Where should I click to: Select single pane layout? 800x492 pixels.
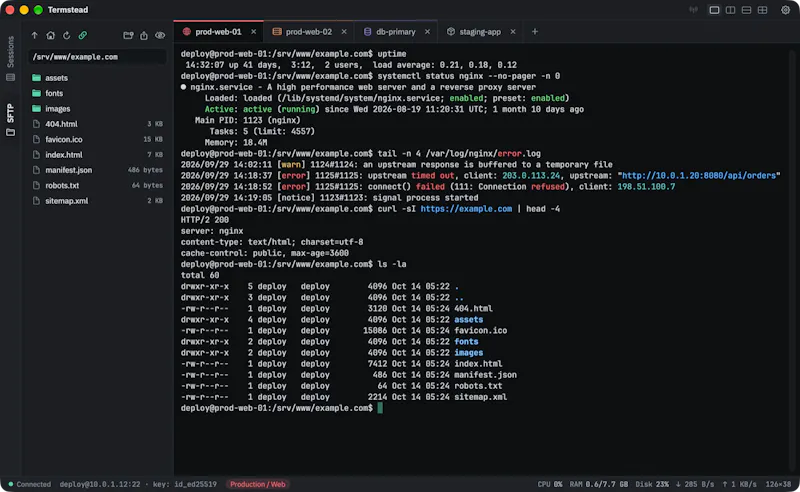(714, 10)
